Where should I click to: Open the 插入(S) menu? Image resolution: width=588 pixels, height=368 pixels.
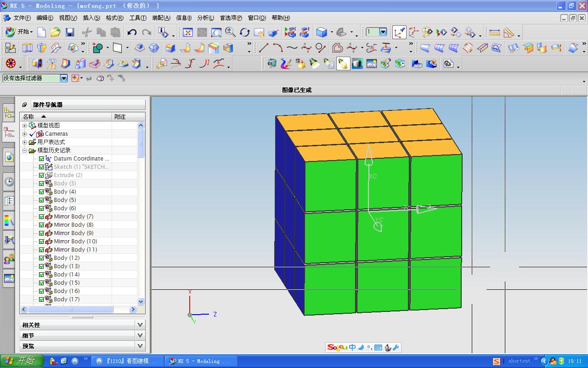[x=91, y=18]
